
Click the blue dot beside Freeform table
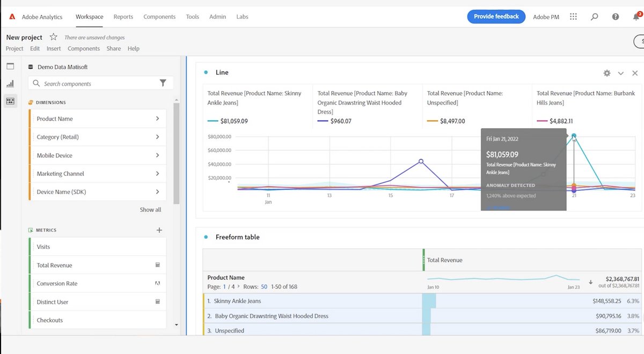click(x=206, y=237)
